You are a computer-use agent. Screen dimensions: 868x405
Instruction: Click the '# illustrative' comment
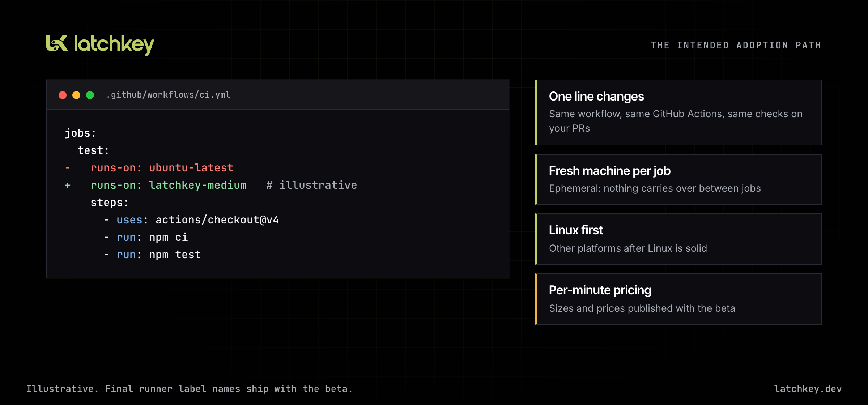point(312,185)
